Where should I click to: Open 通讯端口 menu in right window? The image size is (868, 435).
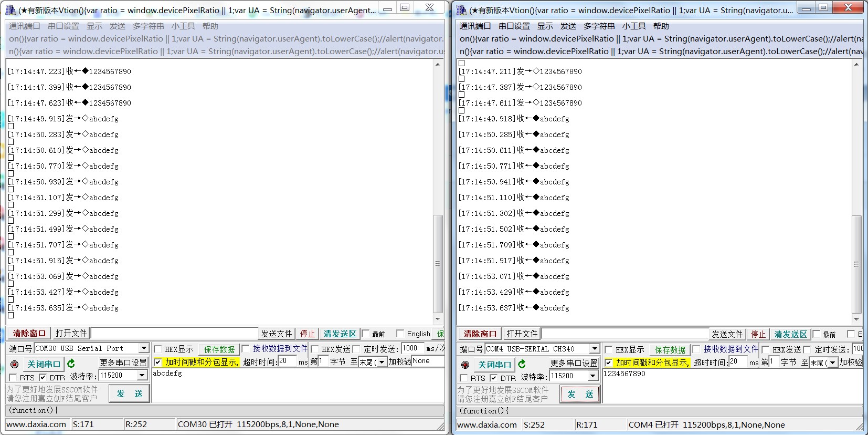point(475,26)
